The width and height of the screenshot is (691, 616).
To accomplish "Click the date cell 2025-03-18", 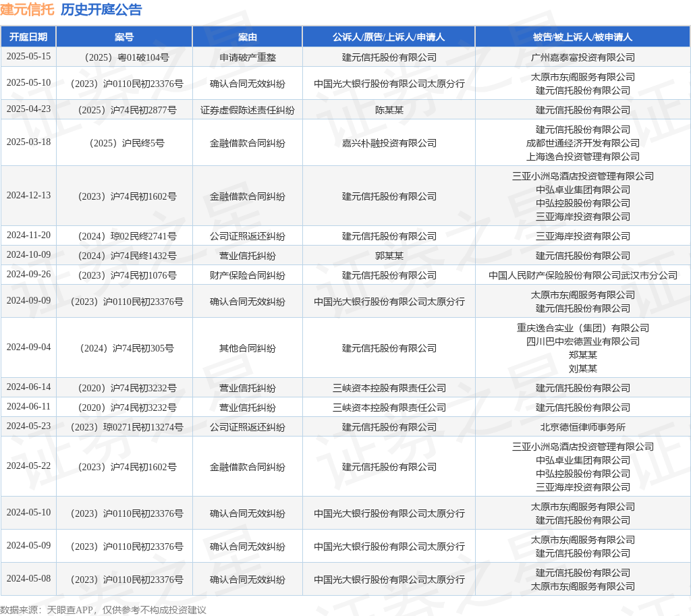I will coord(28,142).
